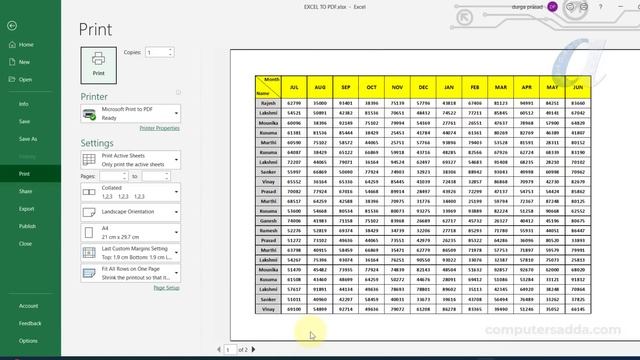Click the Copies number field
Screen dimensions: 640x360
[157, 52]
